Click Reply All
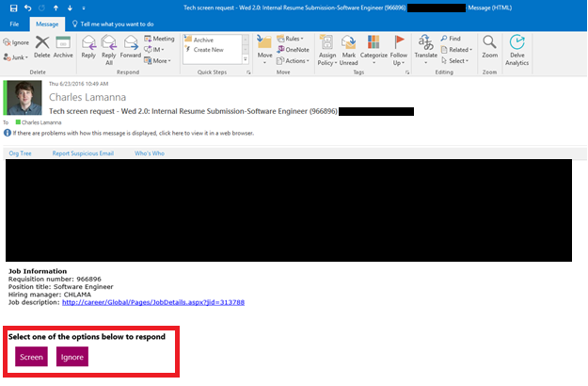 pyautogui.click(x=109, y=50)
